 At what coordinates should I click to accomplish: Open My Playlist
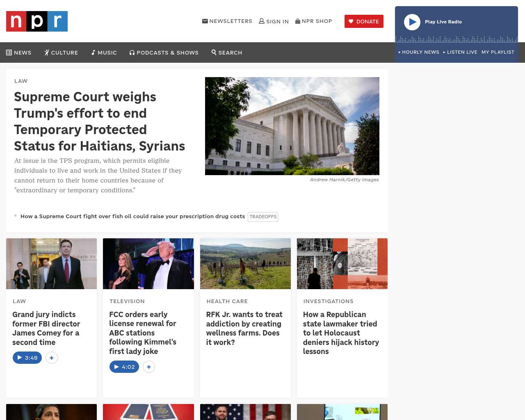point(498,52)
